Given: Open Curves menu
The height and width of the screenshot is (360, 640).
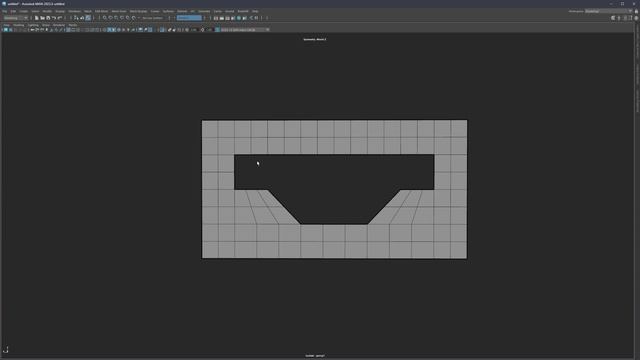Looking at the screenshot, I should [x=155, y=11].
